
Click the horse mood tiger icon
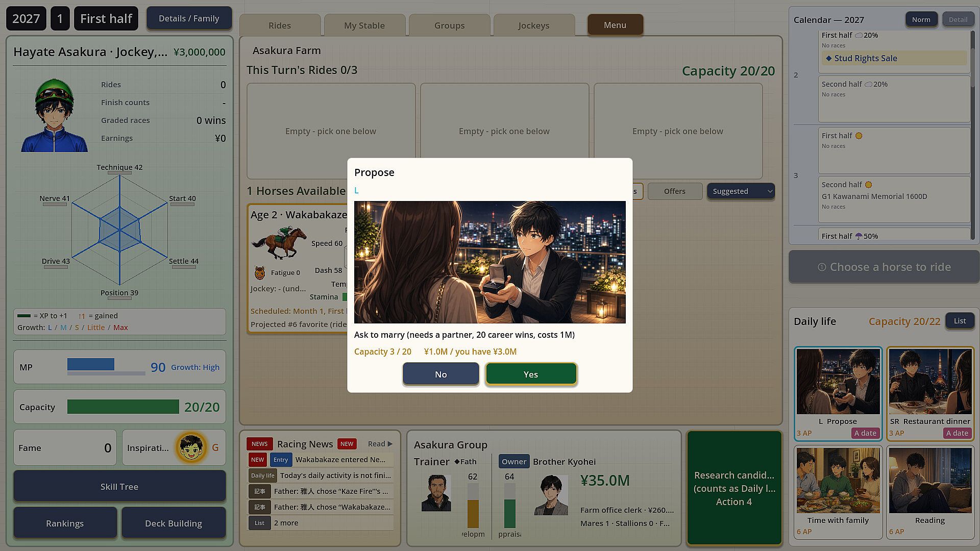click(260, 272)
